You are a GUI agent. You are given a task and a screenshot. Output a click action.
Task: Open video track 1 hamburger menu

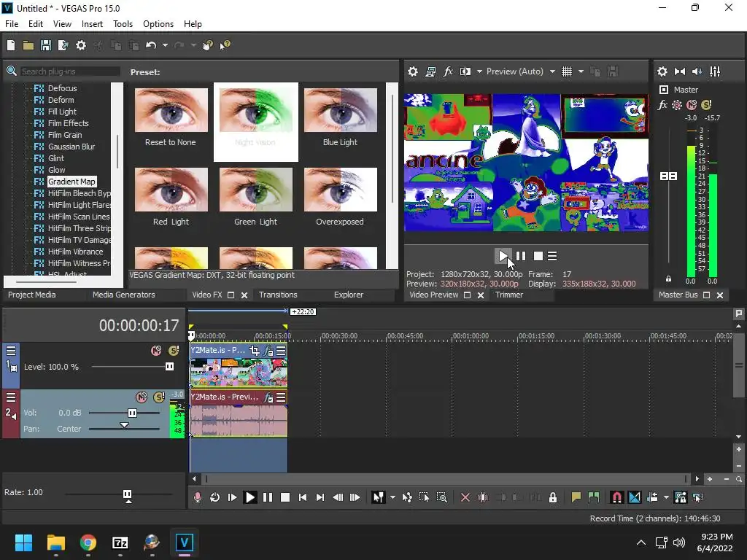click(10, 351)
